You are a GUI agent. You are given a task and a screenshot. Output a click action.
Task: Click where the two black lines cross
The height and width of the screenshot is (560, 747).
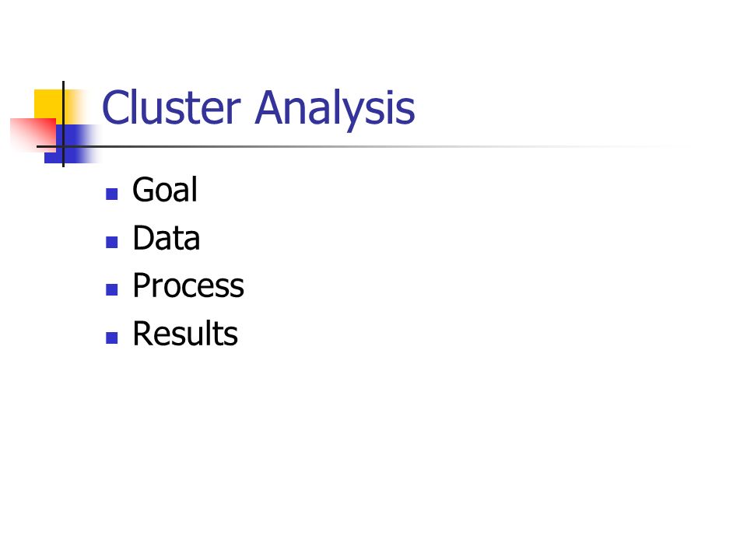pyautogui.click(x=63, y=146)
